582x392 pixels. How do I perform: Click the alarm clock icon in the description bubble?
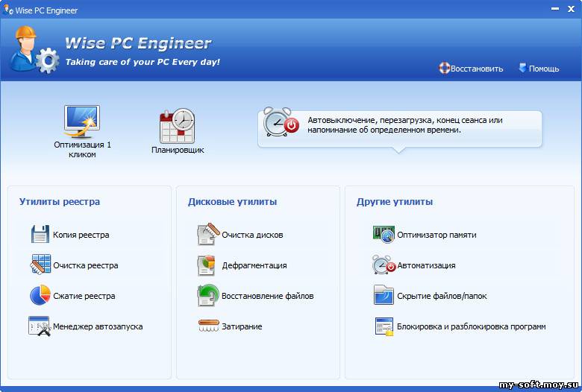281,122
